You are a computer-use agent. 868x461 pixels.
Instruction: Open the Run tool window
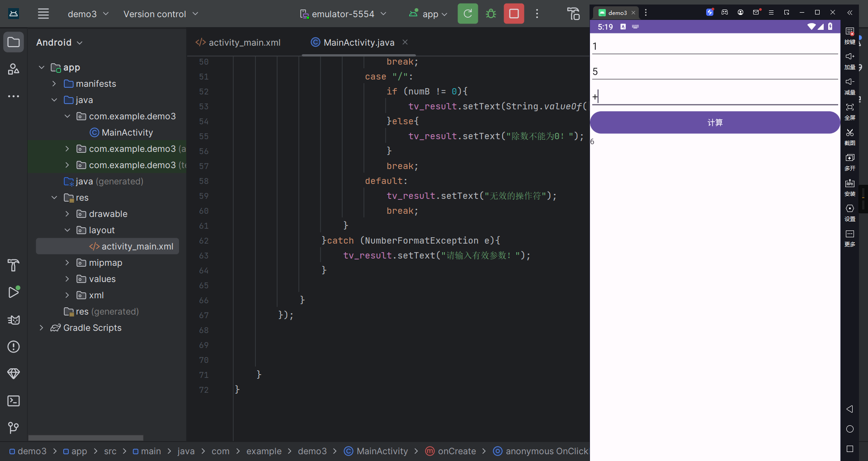coord(14,292)
